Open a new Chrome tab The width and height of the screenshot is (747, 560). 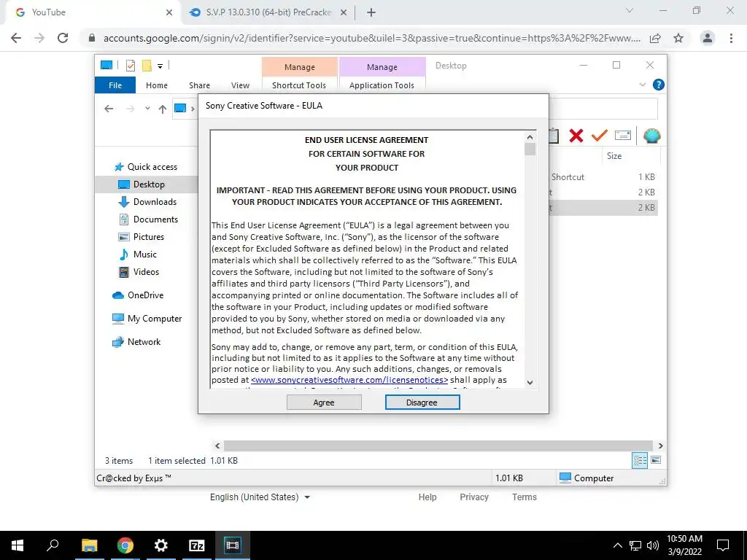coord(371,13)
